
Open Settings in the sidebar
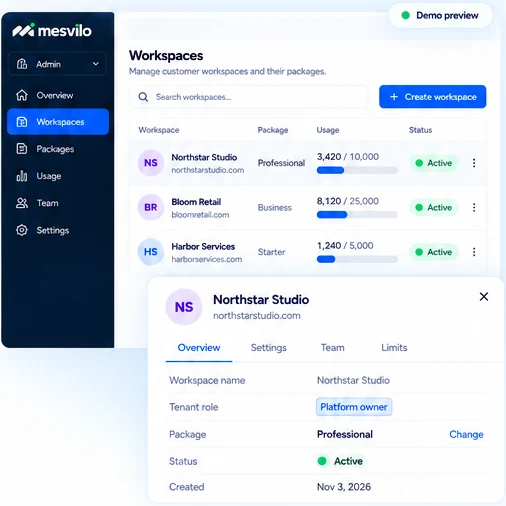pyautogui.click(x=57, y=230)
